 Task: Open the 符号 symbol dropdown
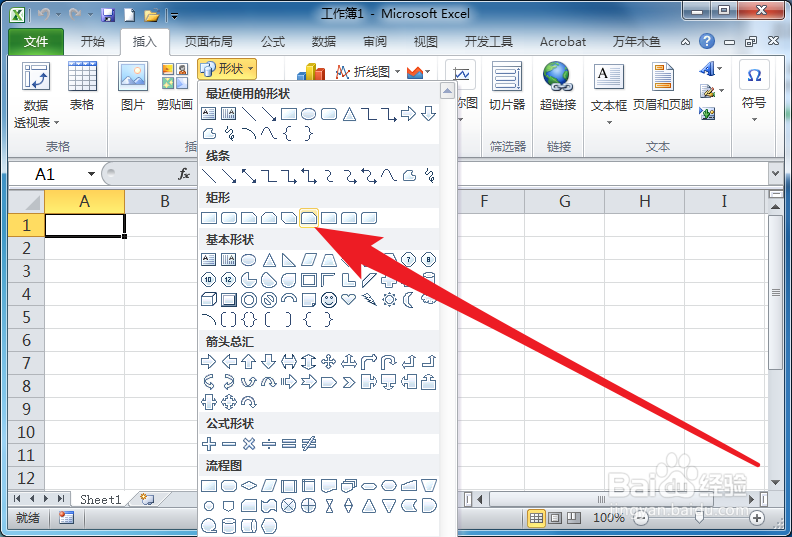pos(754,120)
